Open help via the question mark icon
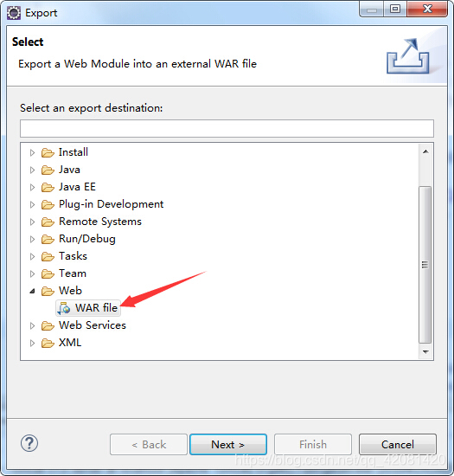 click(x=29, y=443)
